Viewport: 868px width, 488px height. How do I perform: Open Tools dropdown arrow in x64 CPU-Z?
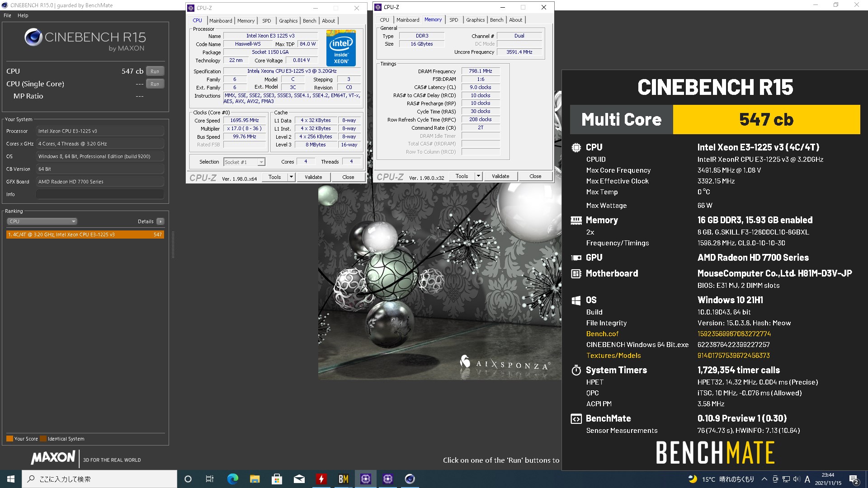point(291,177)
